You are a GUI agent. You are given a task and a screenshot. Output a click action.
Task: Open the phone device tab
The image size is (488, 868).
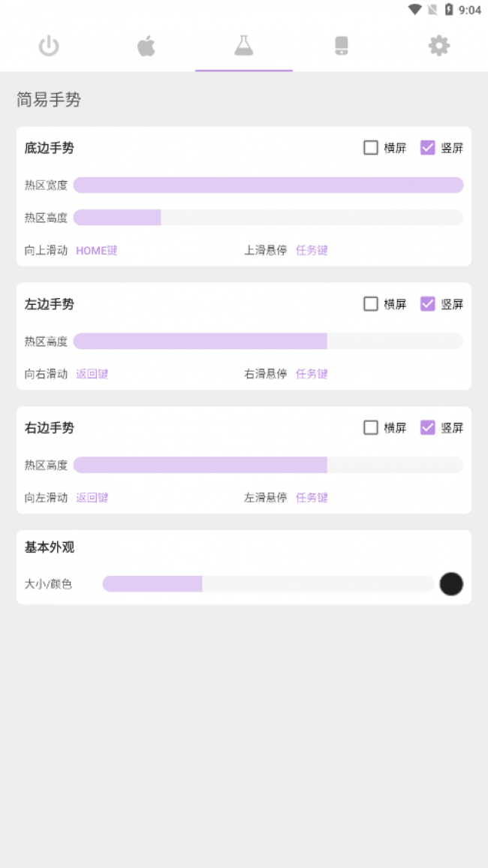(342, 47)
